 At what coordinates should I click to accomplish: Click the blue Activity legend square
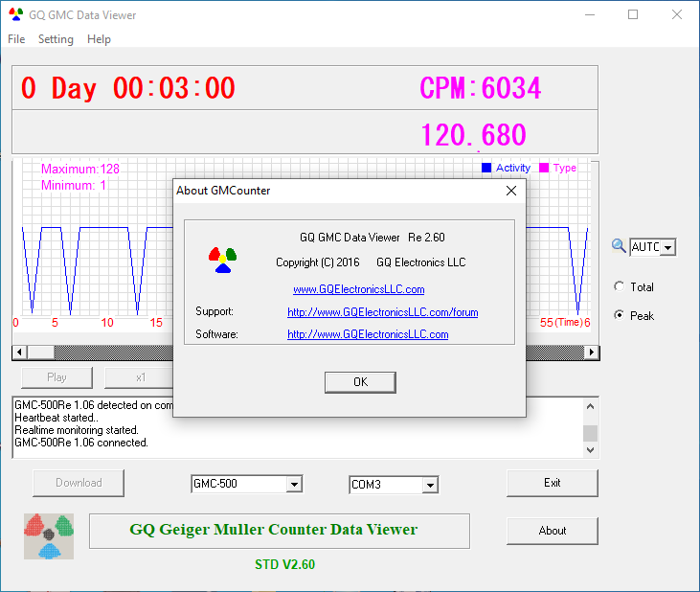(x=486, y=168)
